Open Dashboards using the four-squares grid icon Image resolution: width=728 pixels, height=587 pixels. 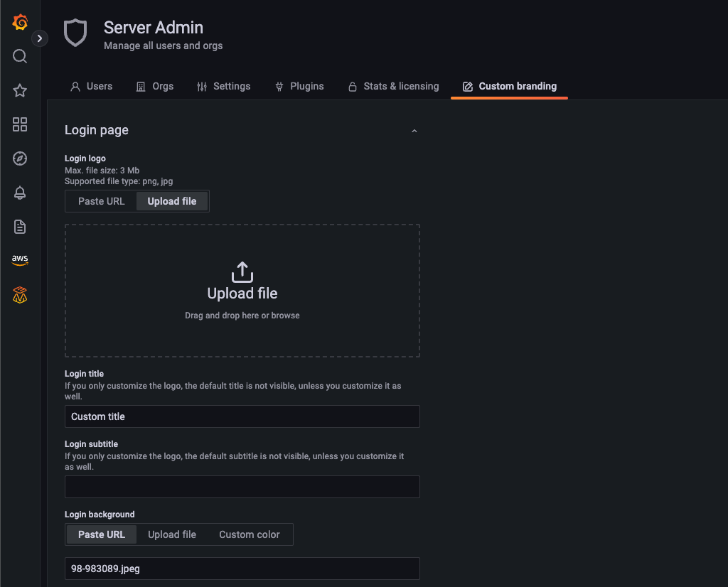coord(19,124)
